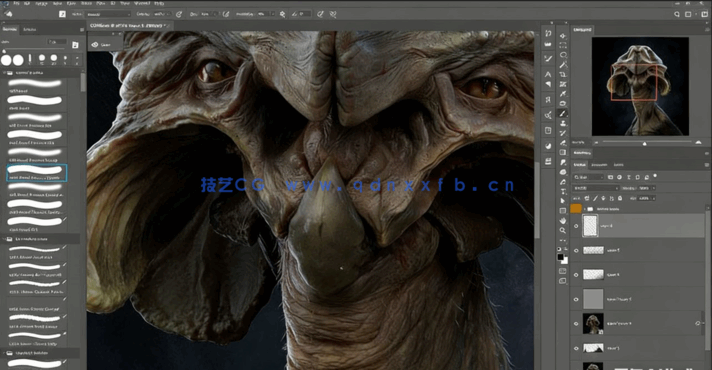Toggle eye icon in small floating panel over canvas
Viewport: 712px width, 370px height.
[x=95, y=44]
